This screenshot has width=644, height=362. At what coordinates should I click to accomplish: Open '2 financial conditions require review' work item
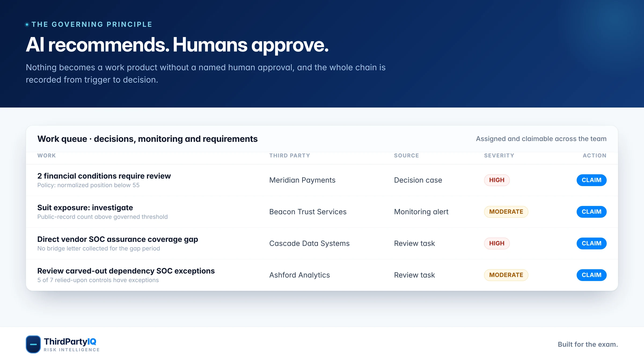click(x=104, y=176)
